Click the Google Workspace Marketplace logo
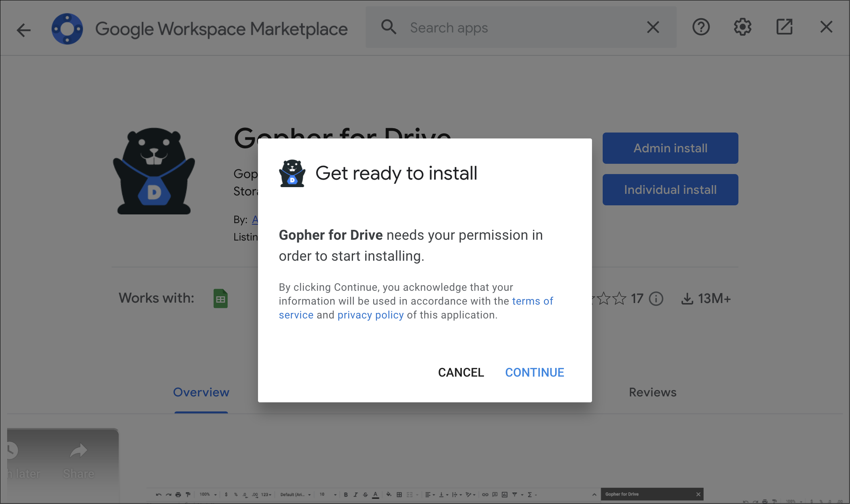 point(67,29)
